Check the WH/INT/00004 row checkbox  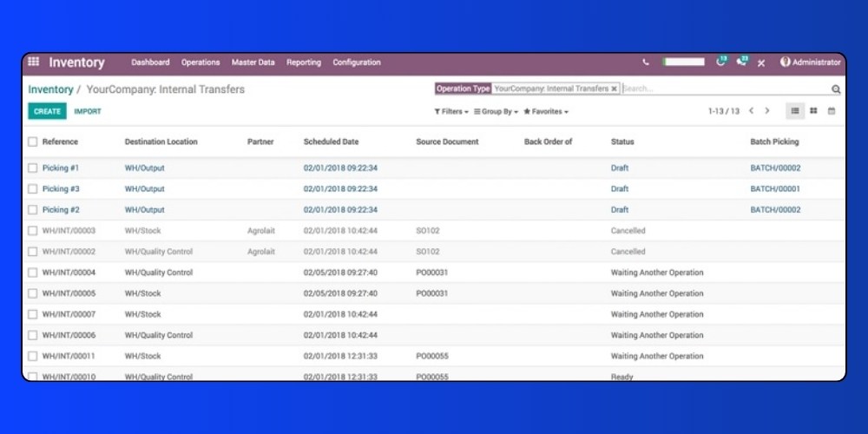click(33, 273)
